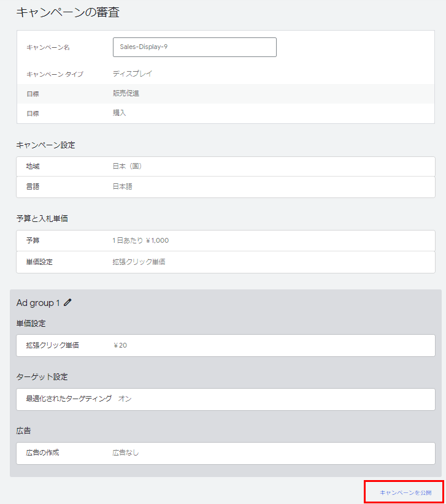Open the 地域 row showing 日本（国）
The image size is (446, 504).
point(225,166)
